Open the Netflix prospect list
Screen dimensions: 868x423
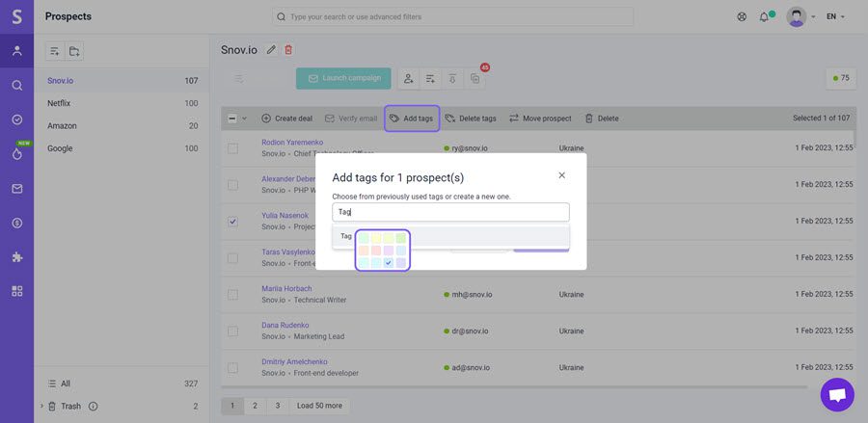point(122,103)
